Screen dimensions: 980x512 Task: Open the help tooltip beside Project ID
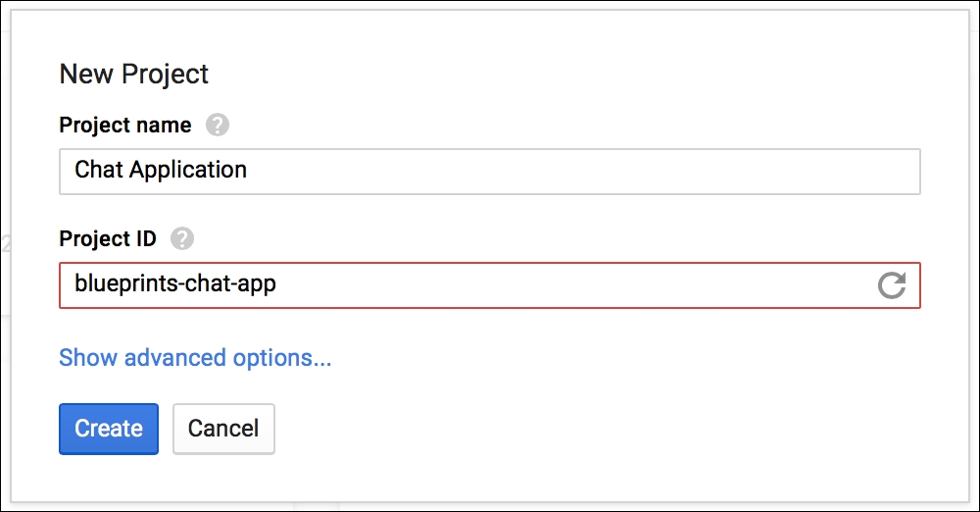[182, 238]
